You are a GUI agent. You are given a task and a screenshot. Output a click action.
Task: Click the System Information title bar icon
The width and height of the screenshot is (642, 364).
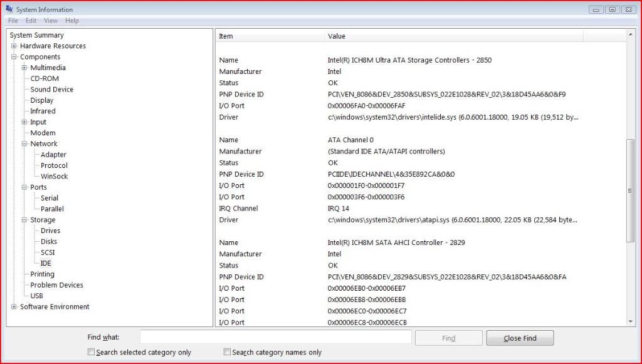coord(9,9)
